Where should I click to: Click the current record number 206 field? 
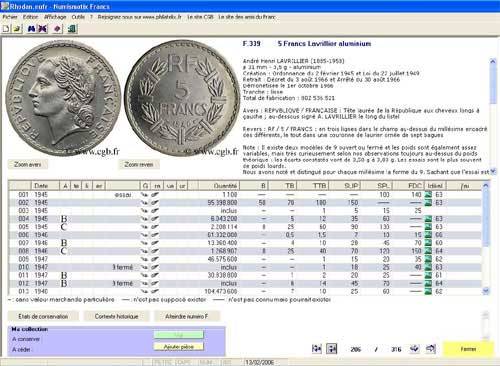356,349
